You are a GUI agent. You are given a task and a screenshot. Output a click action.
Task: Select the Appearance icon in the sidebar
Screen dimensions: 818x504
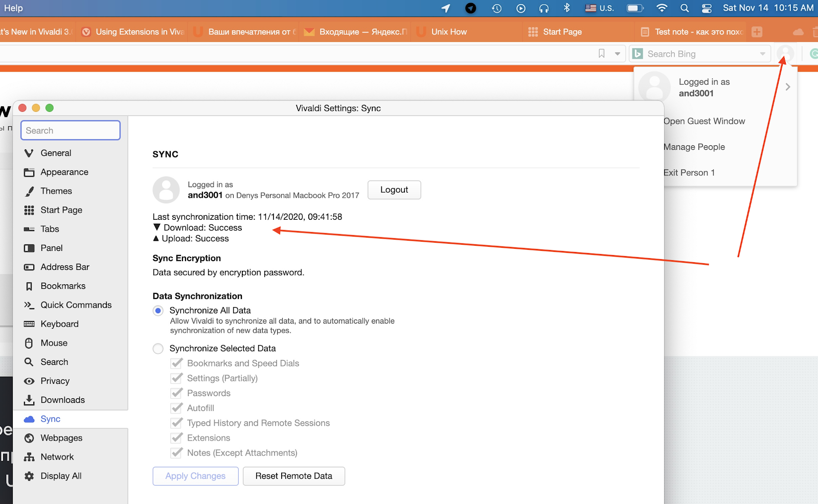click(x=29, y=172)
